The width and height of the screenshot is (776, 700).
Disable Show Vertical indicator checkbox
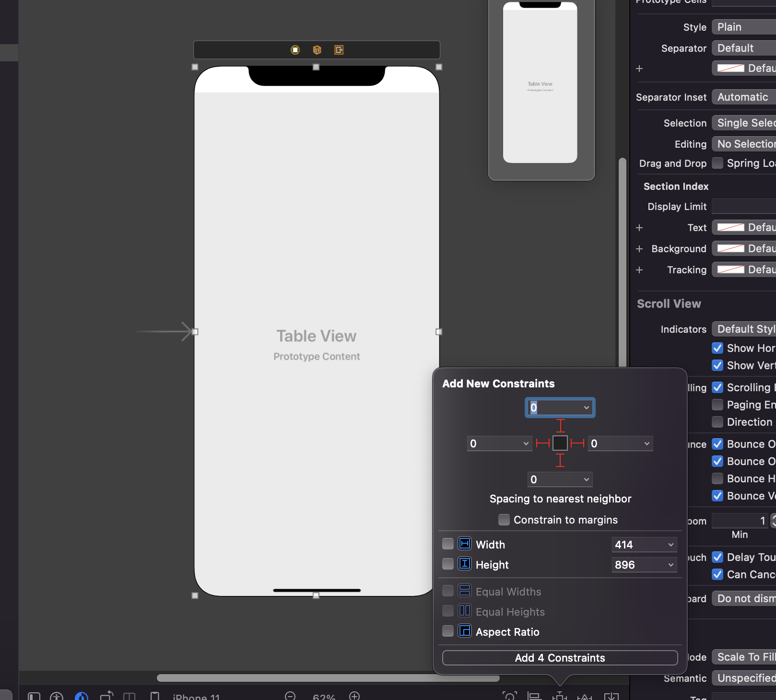[x=717, y=365]
